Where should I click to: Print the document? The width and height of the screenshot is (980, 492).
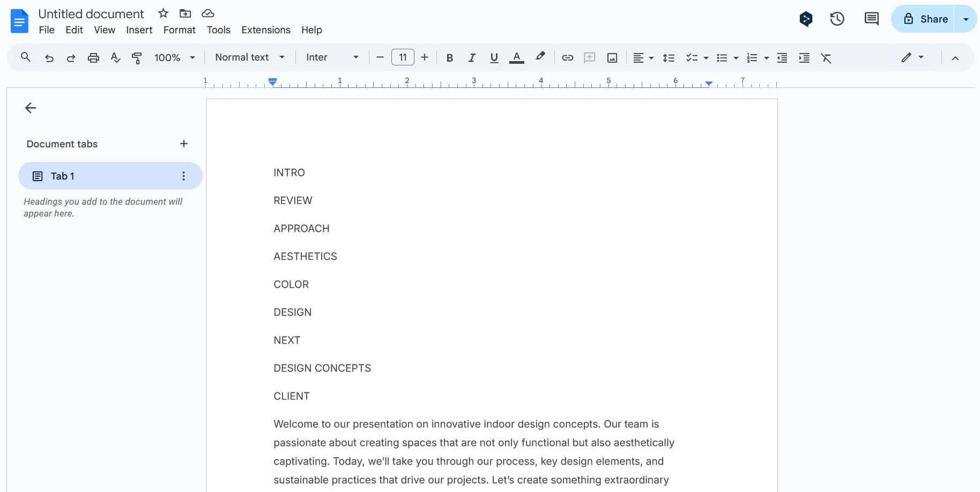coord(93,57)
